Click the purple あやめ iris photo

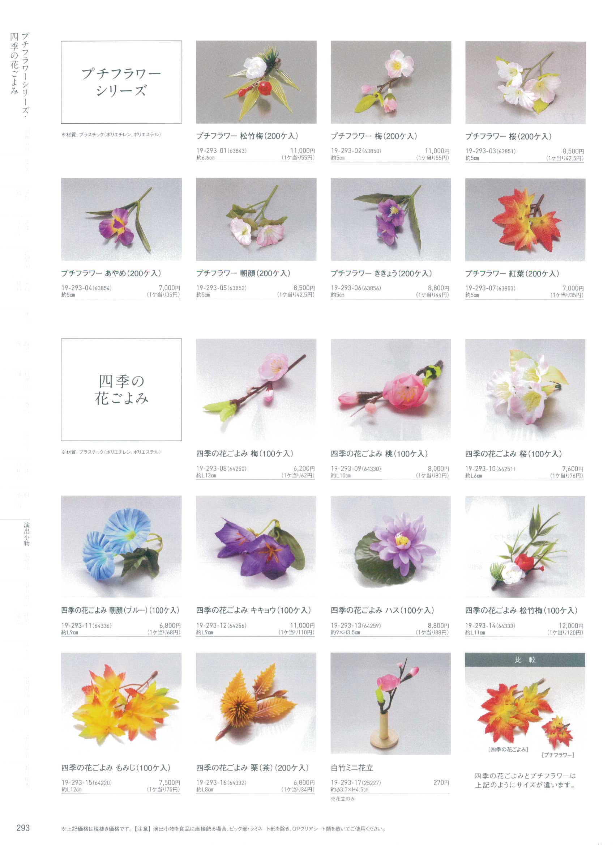click(121, 219)
